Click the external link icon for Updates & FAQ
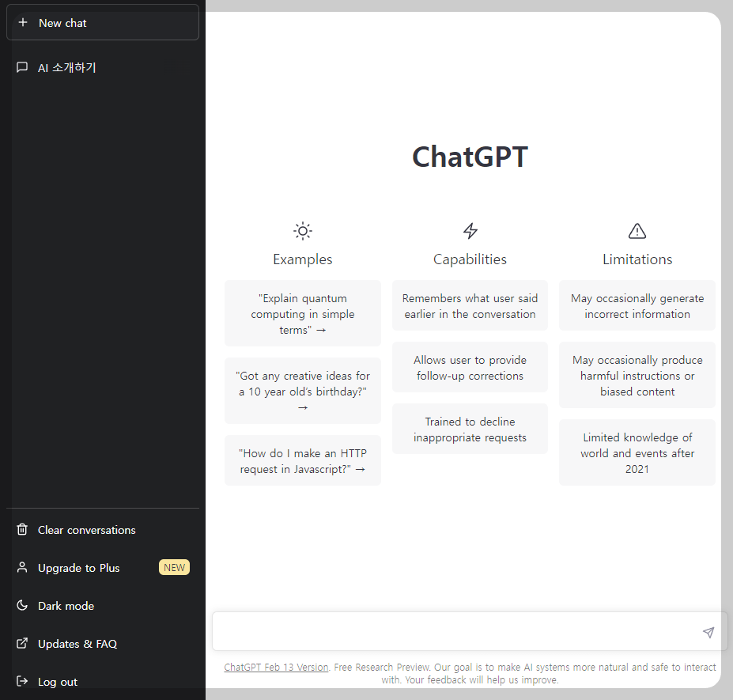Screen dimensions: 733x700 (22, 643)
